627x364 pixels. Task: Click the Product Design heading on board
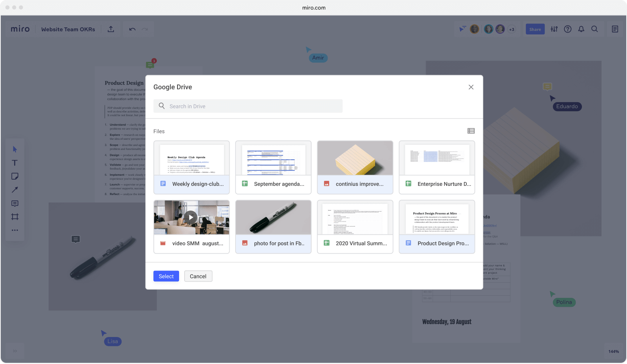[x=124, y=83]
